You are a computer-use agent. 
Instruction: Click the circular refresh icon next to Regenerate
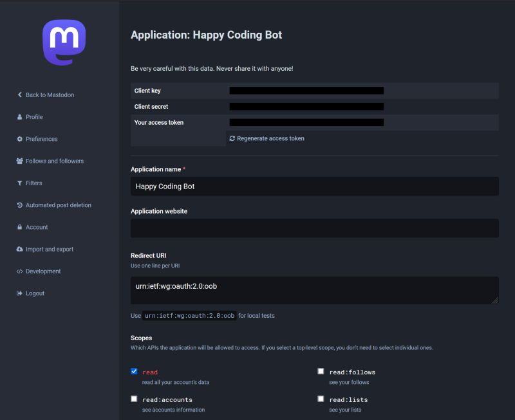tap(232, 138)
